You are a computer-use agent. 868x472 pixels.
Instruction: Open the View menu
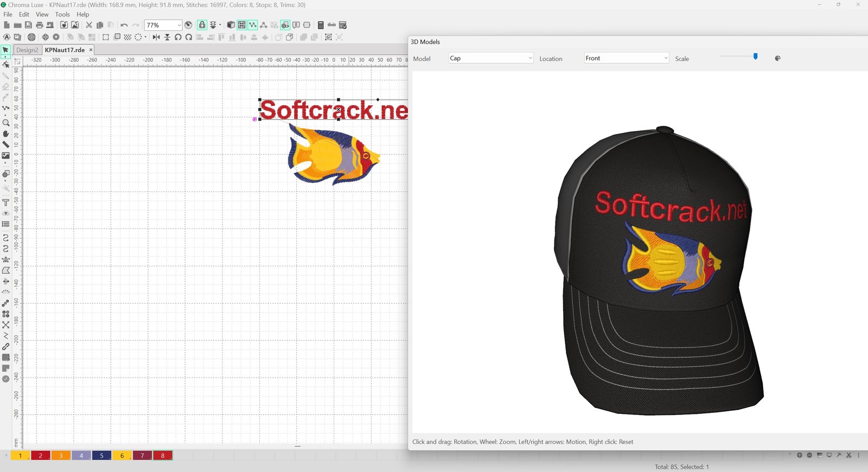[42, 15]
